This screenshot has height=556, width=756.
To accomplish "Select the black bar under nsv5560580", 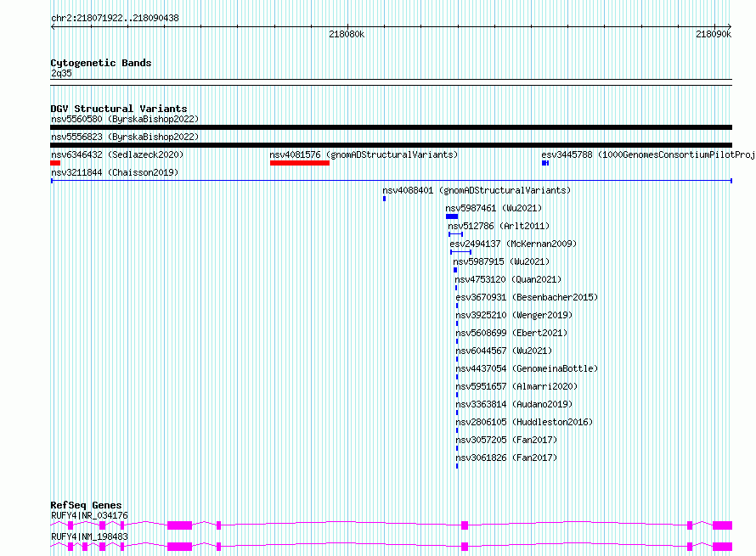I will click(391, 127).
